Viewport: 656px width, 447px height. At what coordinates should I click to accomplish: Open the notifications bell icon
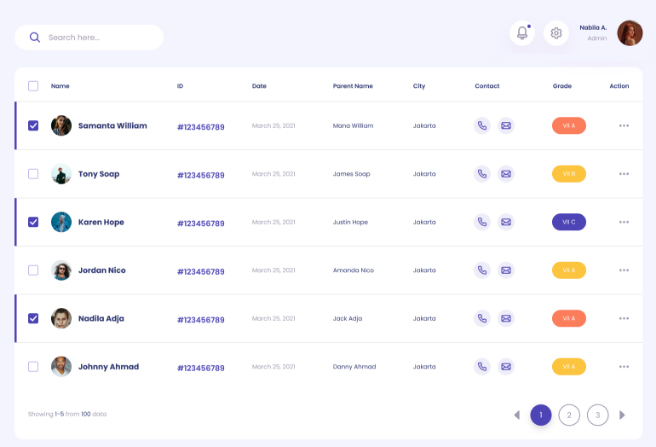point(522,33)
